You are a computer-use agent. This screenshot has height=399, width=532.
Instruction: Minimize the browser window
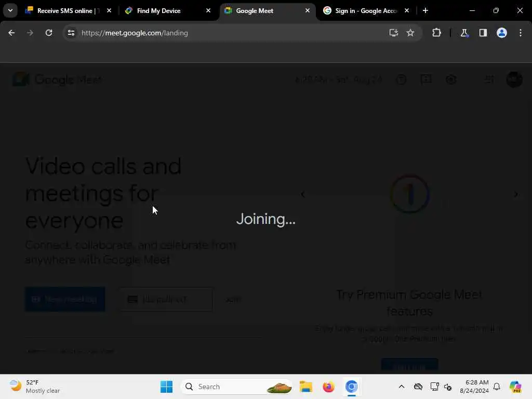(x=472, y=10)
